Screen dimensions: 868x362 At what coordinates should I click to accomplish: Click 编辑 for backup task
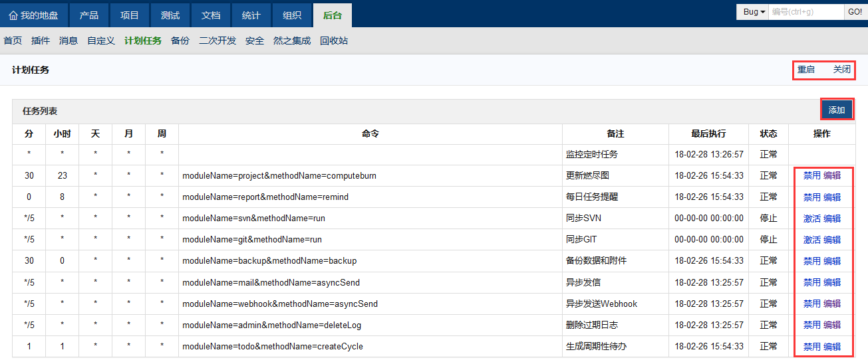(832, 261)
